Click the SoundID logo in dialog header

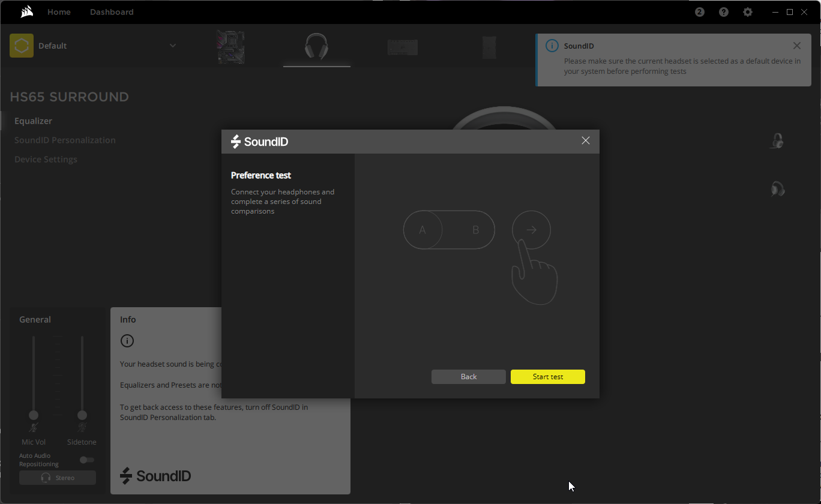click(x=260, y=142)
